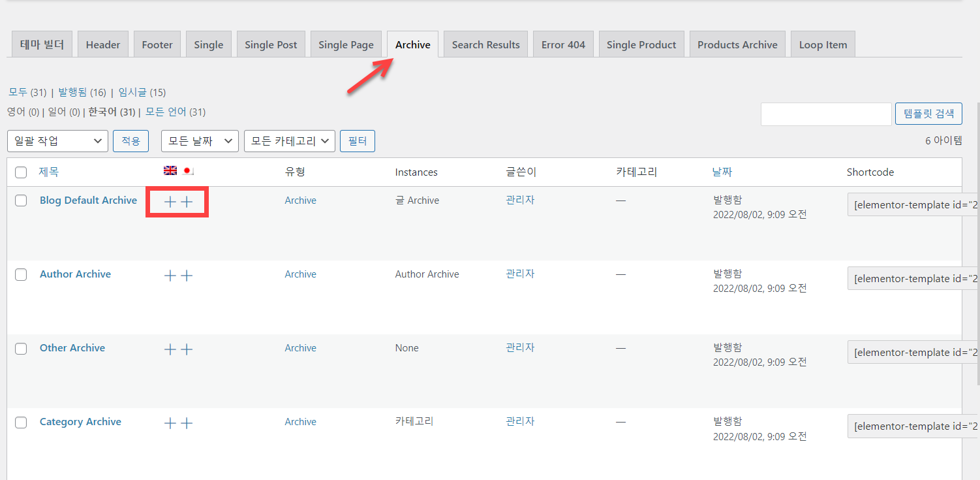
Task: Add Japanese translation for Author Archive
Action: 187,276
